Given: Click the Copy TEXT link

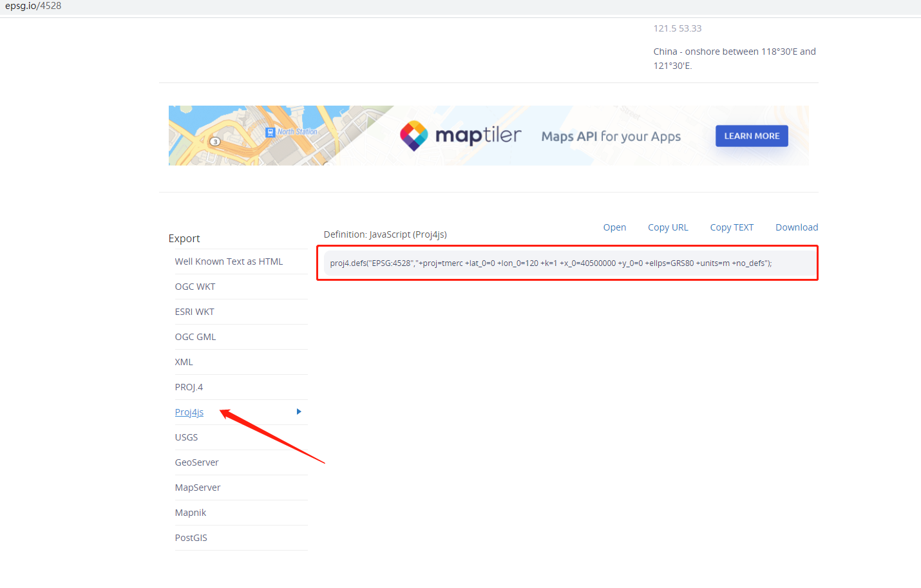Looking at the screenshot, I should click(x=732, y=227).
